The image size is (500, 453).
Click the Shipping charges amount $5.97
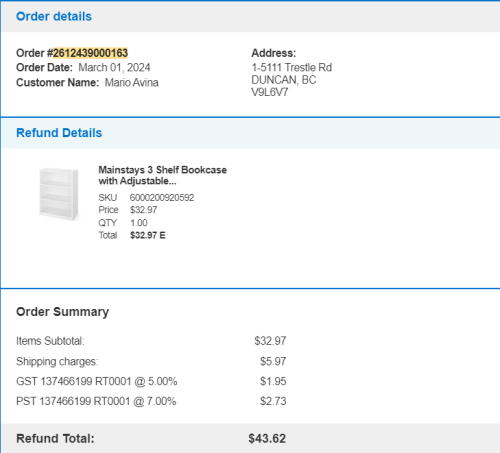pos(273,361)
